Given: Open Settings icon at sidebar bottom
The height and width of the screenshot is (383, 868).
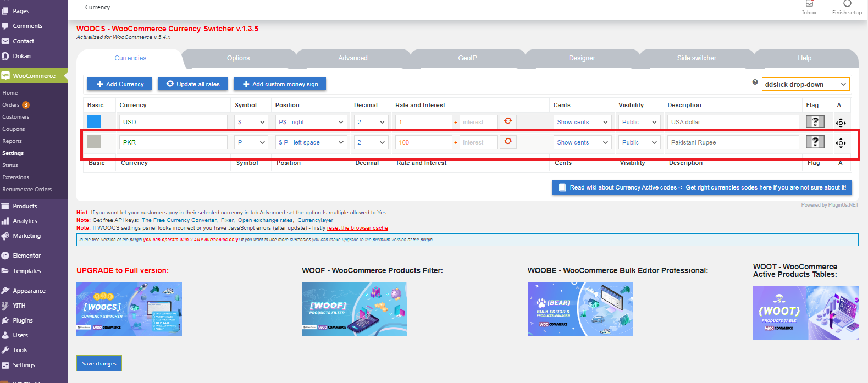Looking at the screenshot, I should [5, 365].
